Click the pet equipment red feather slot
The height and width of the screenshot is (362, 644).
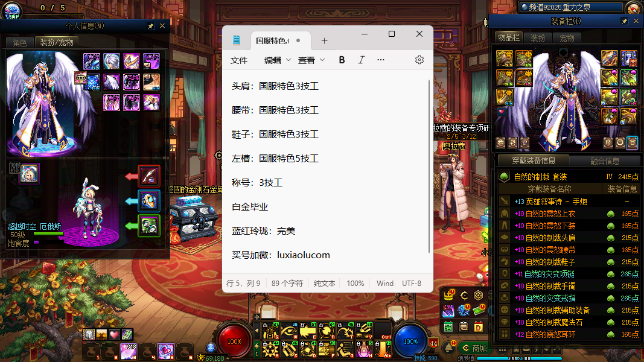(x=148, y=176)
